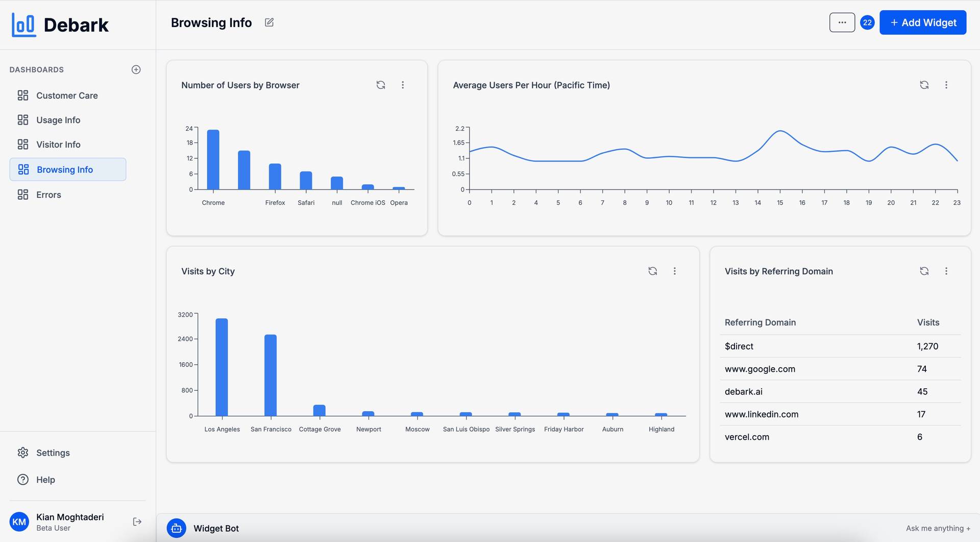
Task: Refresh the Visits by City widget
Action: [652, 271]
